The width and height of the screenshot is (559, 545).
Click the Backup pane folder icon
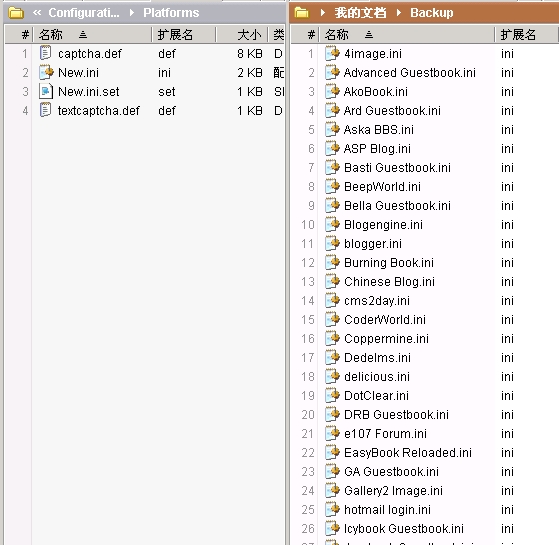tap(302, 13)
